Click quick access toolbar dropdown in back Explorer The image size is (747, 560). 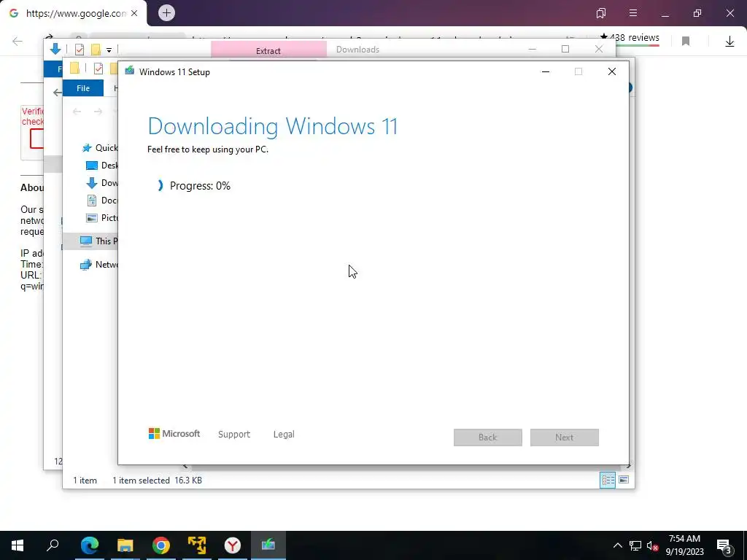pyautogui.click(x=109, y=50)
